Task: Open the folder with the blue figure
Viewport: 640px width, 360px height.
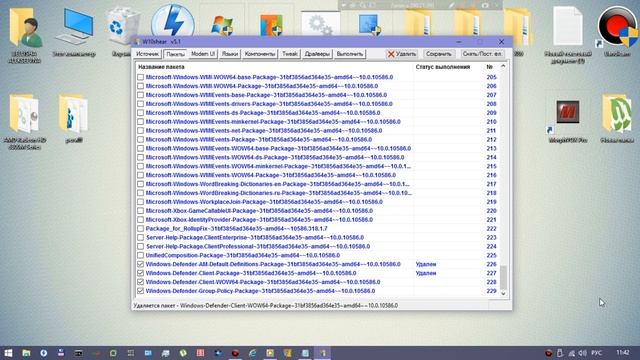Action: [x=73, y=118]
